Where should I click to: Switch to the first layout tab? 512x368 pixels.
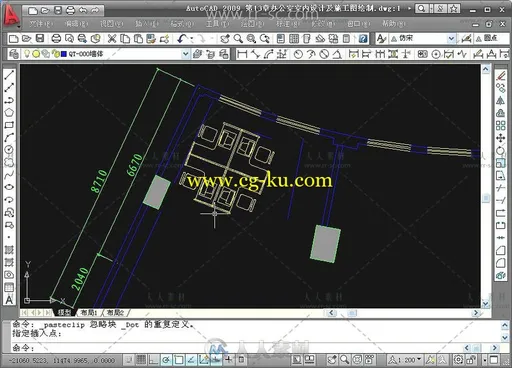coord(89,312)
